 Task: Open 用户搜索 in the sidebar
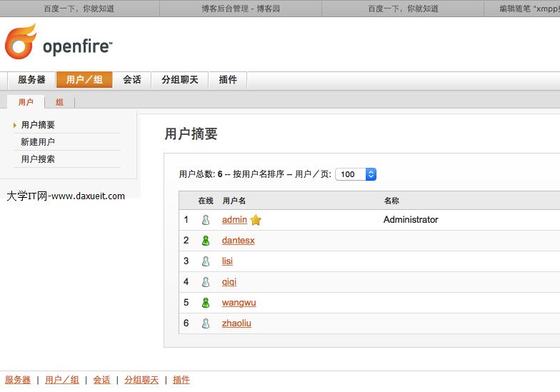[38, 159]
